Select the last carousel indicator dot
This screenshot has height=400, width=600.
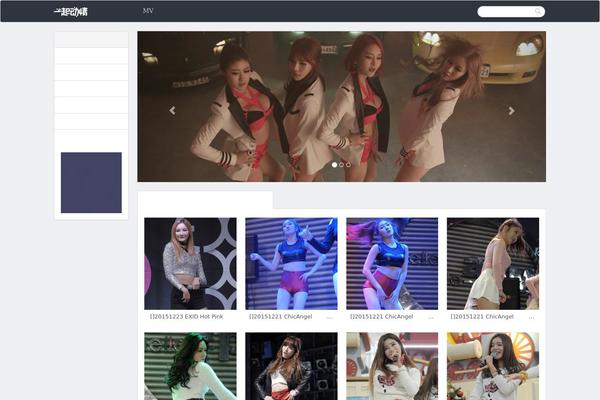click(x=348, y=165)
